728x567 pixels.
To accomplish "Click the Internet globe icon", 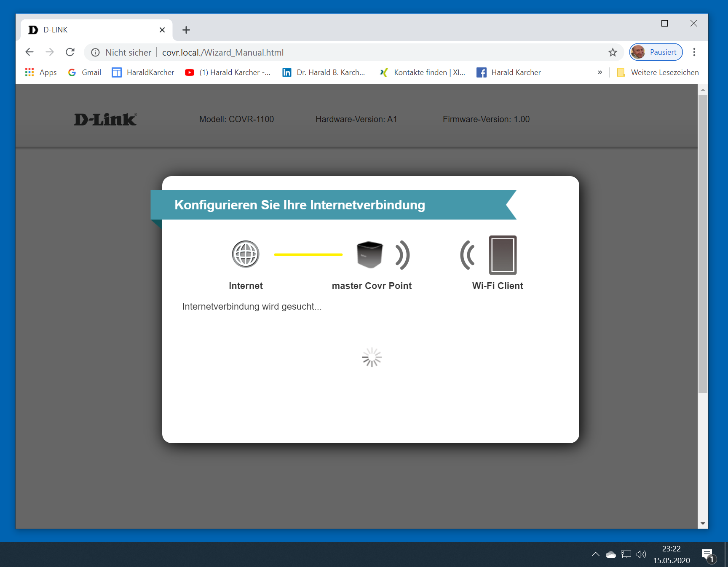I will [x=246, y=254].
